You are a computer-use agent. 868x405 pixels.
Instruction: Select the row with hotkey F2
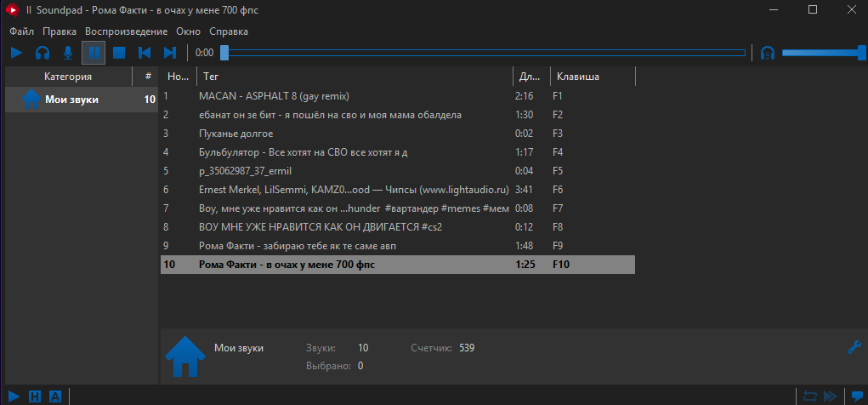coord(398,115)
